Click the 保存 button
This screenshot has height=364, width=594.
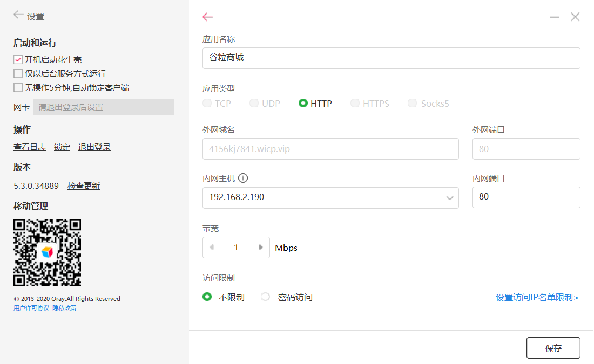coord(553,348)
